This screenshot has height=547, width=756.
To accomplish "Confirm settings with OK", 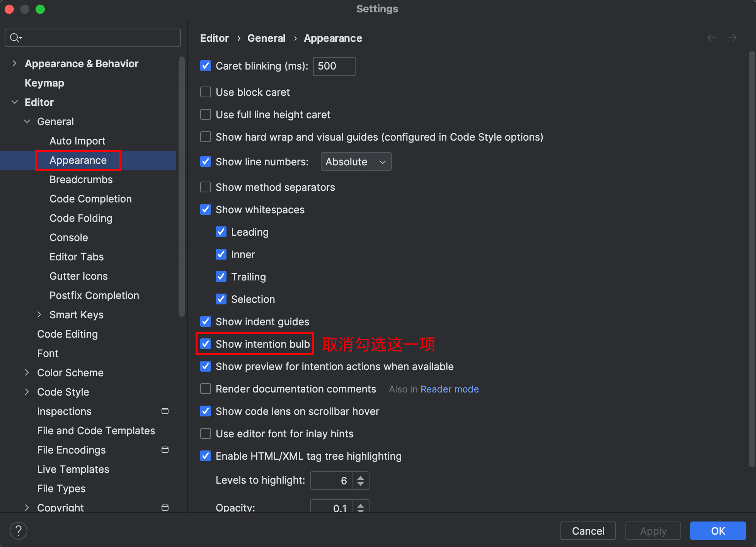I will pyautogui.click(x=718, y=531).
